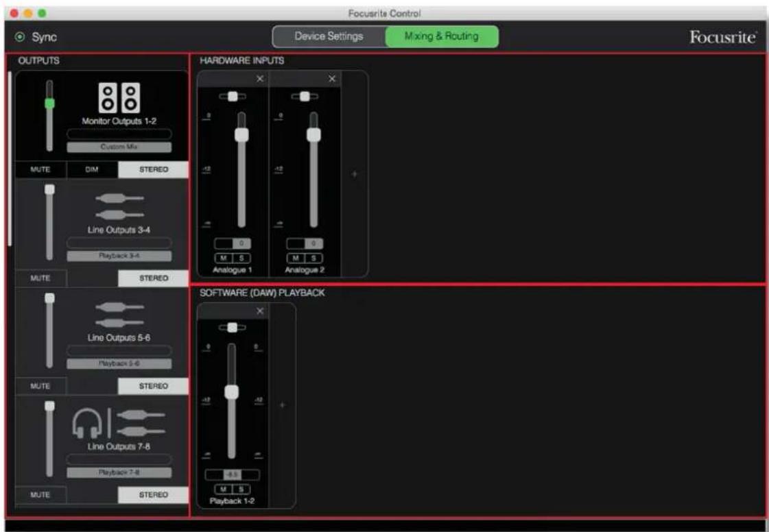Click the "Analogue 1" channel label
This screenshot has width=769, height=532.
pyautogui.click(x=233, y=270)
